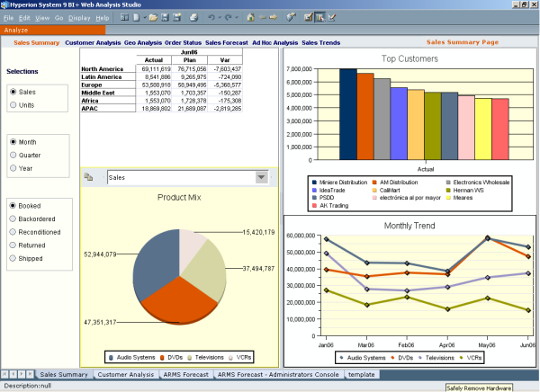Screen dimensions: 540x392
Task: Click the Product Mix chart properties icon
Action: click(88, 176)
